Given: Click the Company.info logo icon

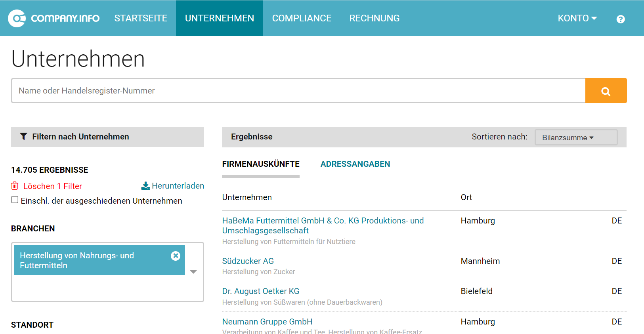Looking at the screenshot, I should pos(17,18).
